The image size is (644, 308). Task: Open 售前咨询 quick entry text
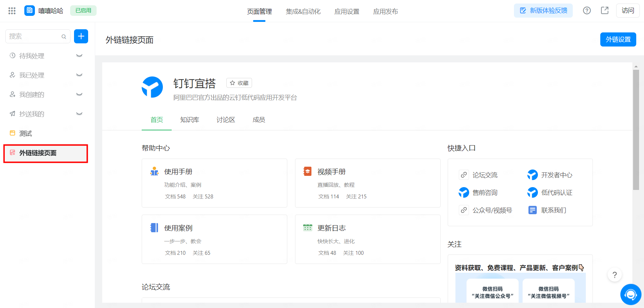pyautogui.click(x=485, y=193)
